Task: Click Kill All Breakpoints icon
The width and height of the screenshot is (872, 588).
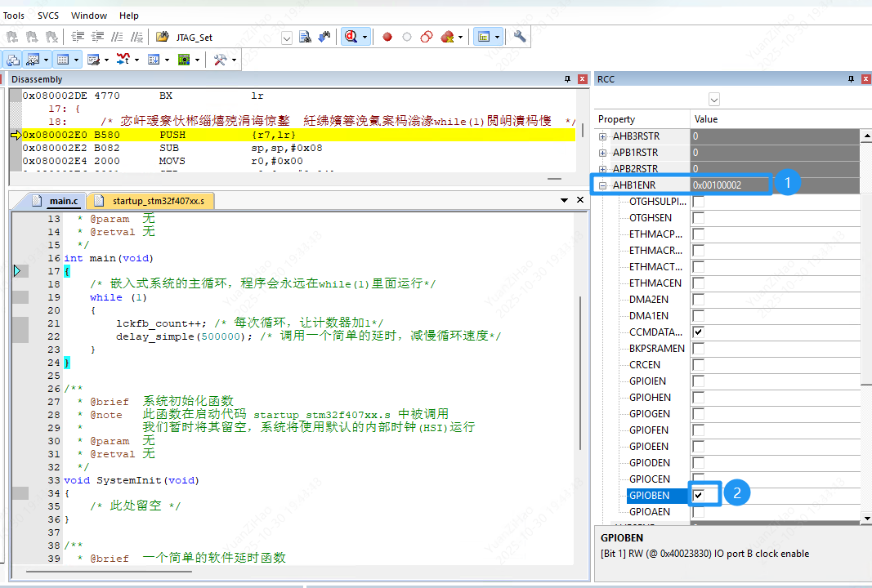Action: (x=446, y=37)
